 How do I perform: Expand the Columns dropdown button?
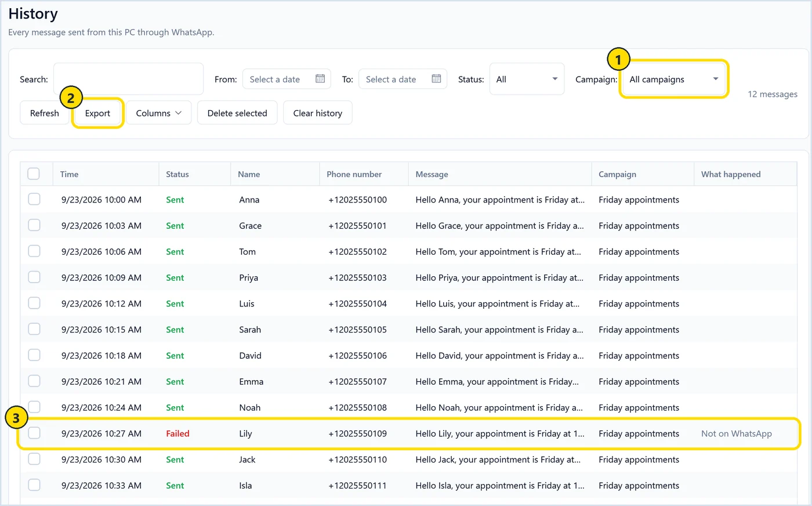(x=159, y=113)
